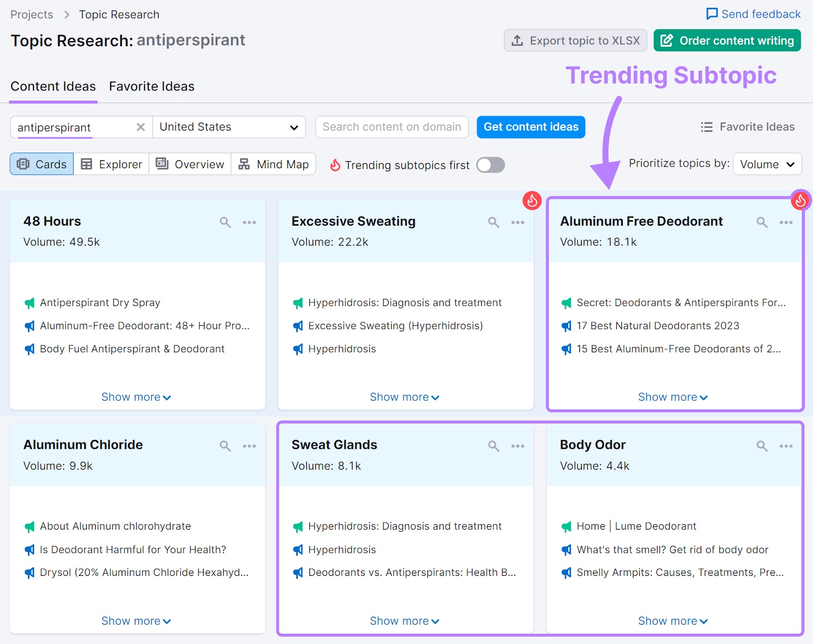Clear the antiperspirant search query with the X
The image size is (813, 644).
point(140,127)
